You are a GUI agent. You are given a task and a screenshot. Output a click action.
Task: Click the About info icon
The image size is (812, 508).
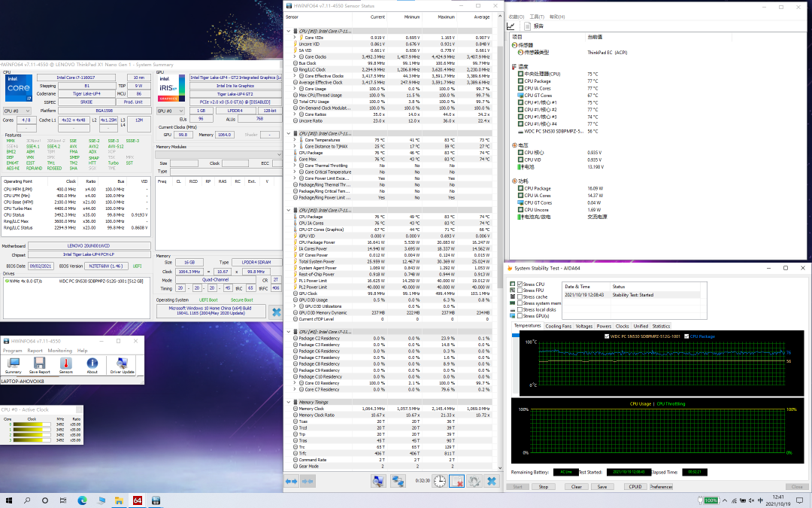[x=92, y=364]
